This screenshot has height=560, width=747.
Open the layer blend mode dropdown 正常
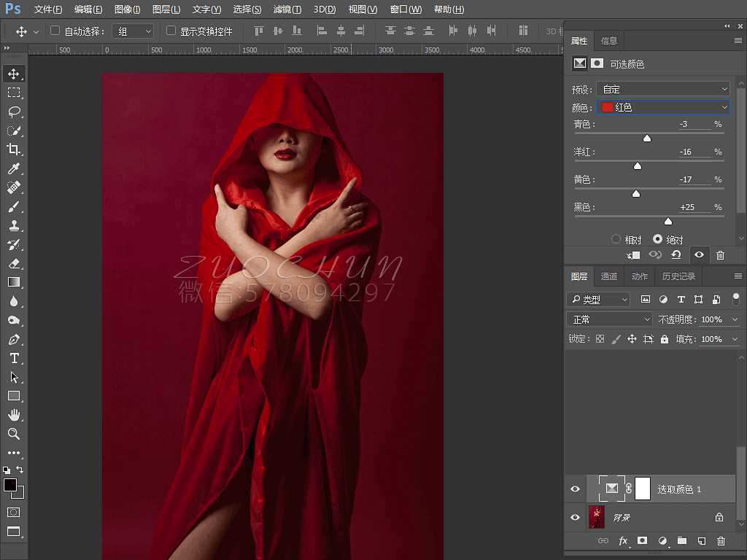coord(609,319)
